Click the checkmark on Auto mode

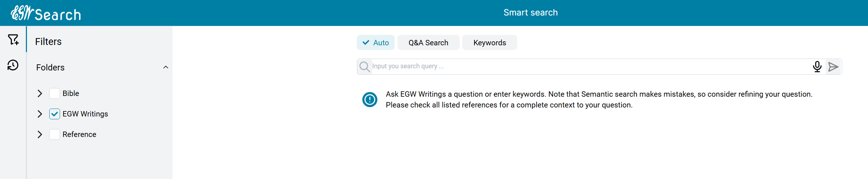pyautogui.click(x=366, y=42)
